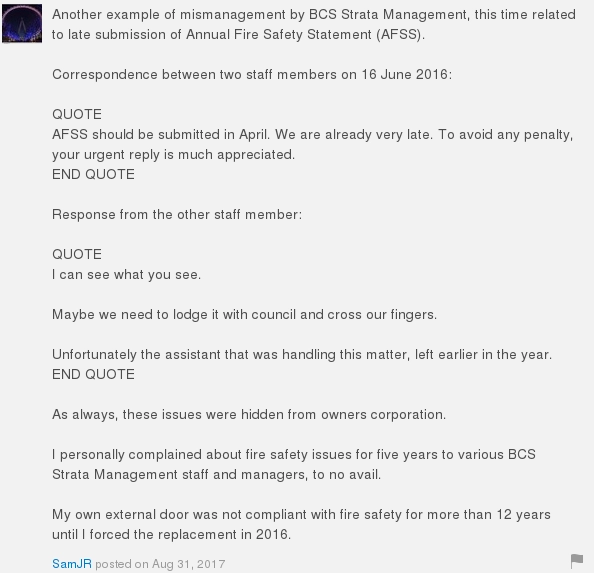This screenshot has height=573, width=594.
Task: Click the 'I personally complained about fire safety' line
Action: (x=294, y=454)
